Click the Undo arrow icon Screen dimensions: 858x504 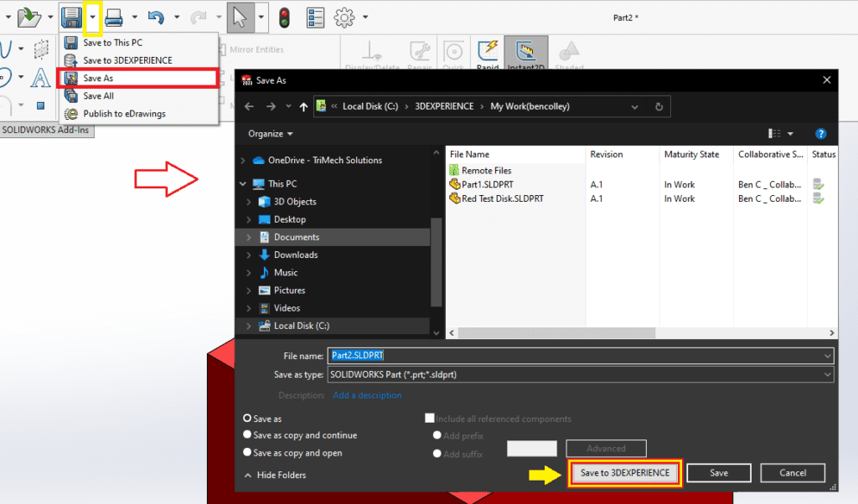pos(156,18)
